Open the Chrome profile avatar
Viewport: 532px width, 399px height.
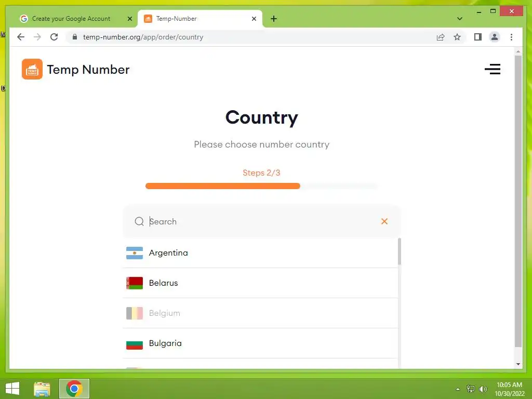[x=495, y=37]
